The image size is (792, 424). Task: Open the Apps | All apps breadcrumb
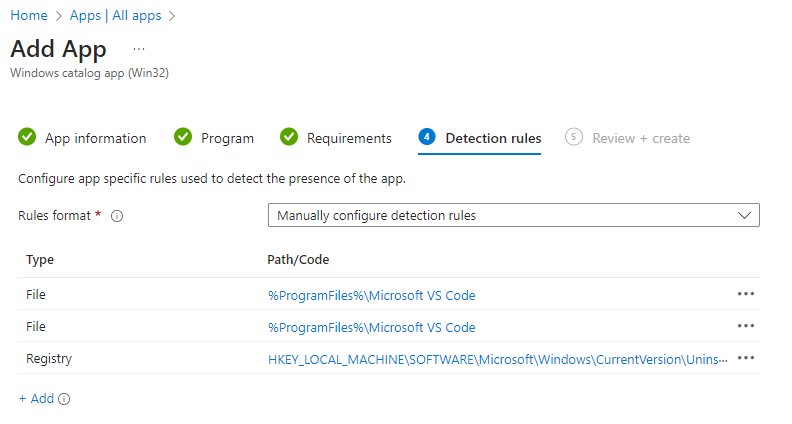pyautogui.click(x=115, y=16)
